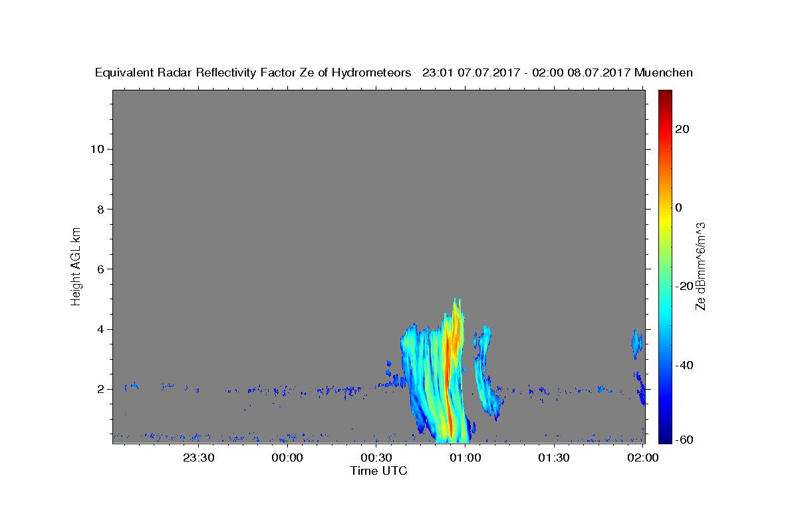Click the small echo near 02:00 at 3.5 km
798x532 pixels.
[x=636, y=343]
